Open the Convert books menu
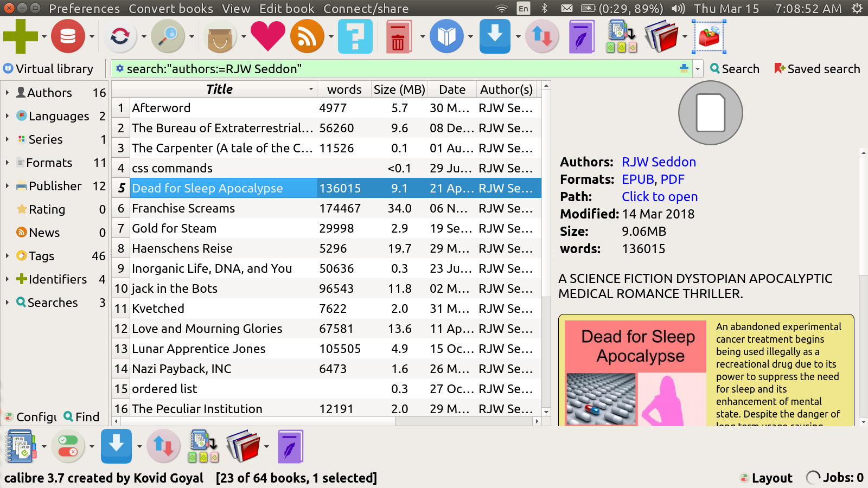The height and width of the screenshot is (488, 868). (171, 9)
